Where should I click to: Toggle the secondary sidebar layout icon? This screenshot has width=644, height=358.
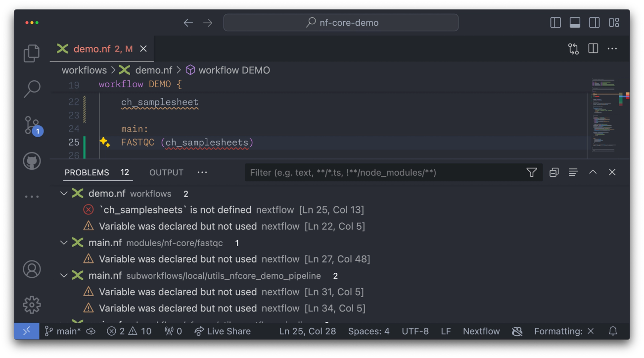click(594, 22)
